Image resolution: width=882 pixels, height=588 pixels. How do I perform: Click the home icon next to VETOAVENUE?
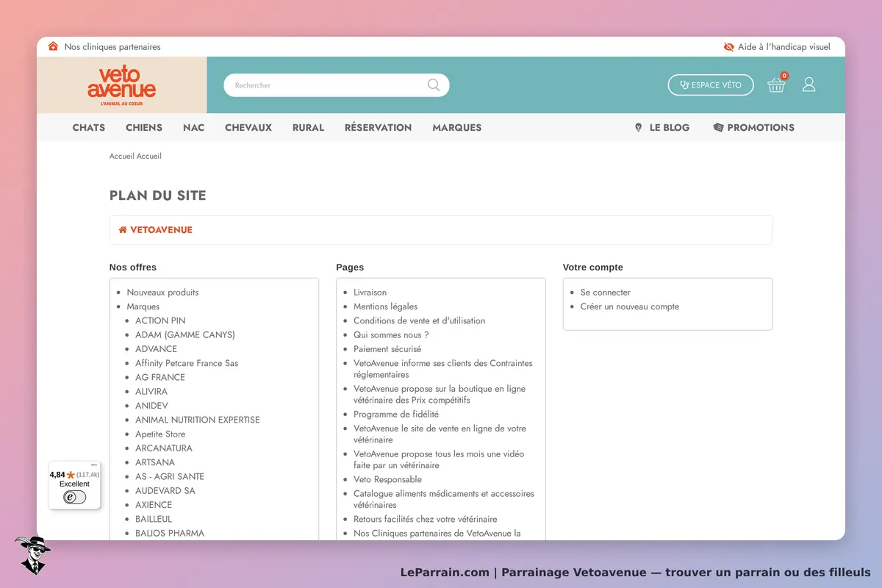pos(123,230)
